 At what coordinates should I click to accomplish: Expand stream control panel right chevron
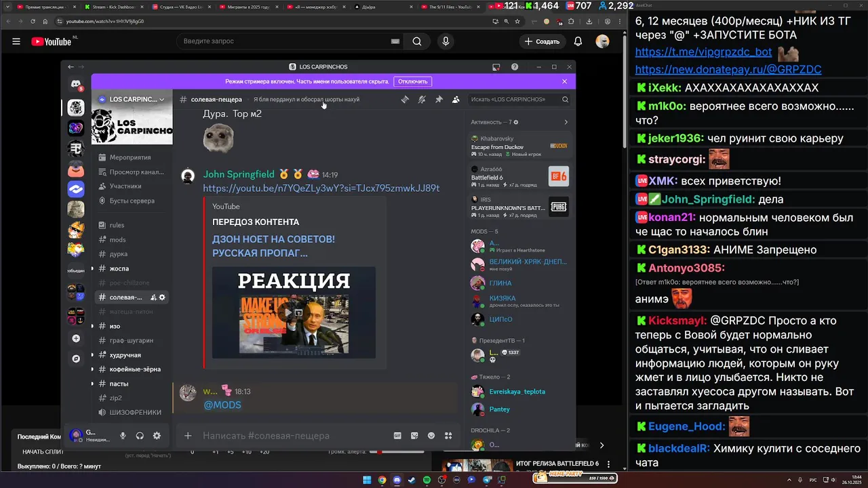[x=601, y=445]
